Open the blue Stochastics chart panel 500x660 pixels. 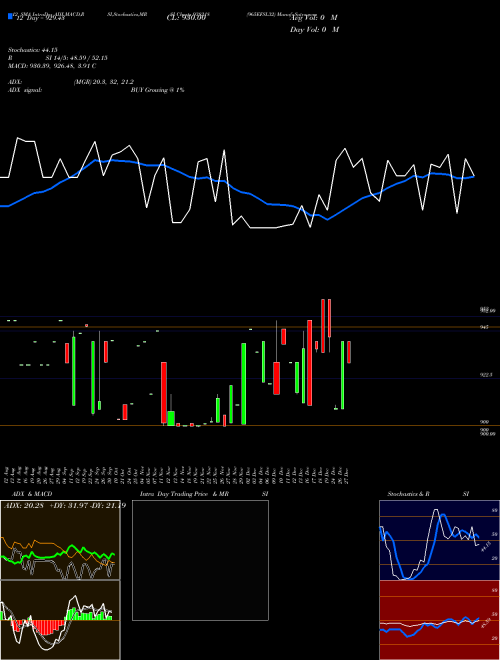coord(439,540)
